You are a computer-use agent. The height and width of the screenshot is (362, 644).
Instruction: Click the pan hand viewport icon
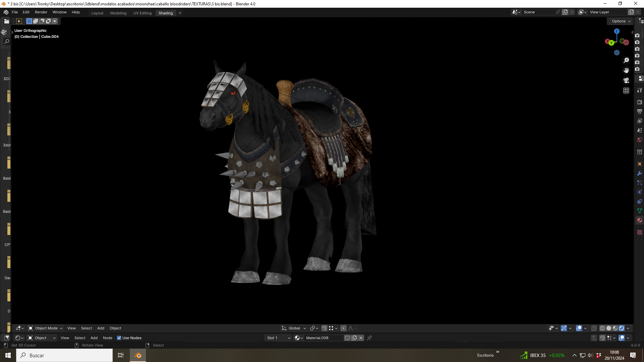click(x=626, y=70)
